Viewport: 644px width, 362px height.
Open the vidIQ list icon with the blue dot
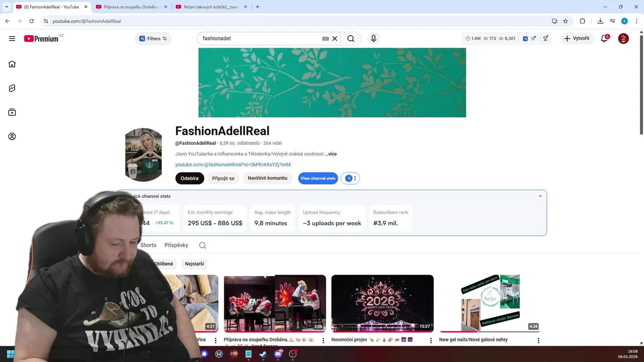(x=533, y=39)
